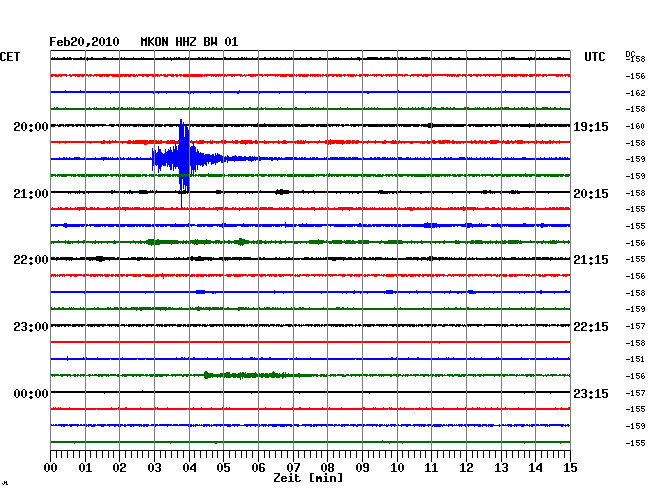Click the DC offset value -162
The image size is (650, 494).
(x=635, y=93)
